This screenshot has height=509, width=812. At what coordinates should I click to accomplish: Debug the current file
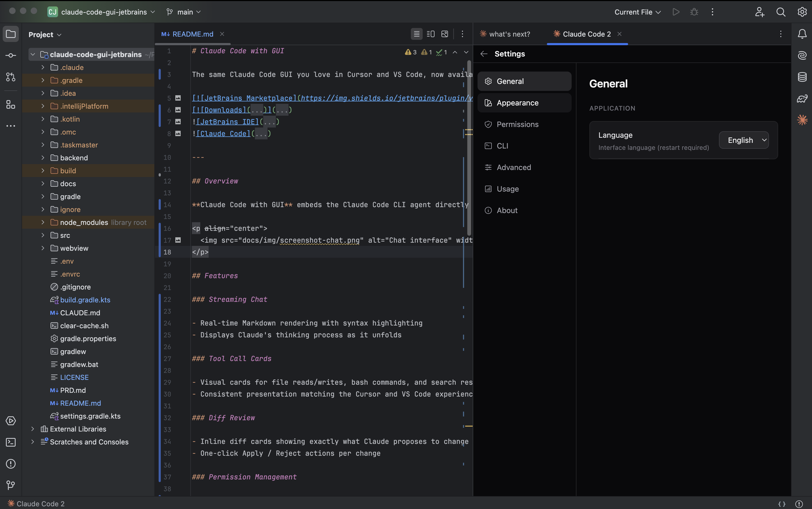pyautogui.click(x=694, y=12)
